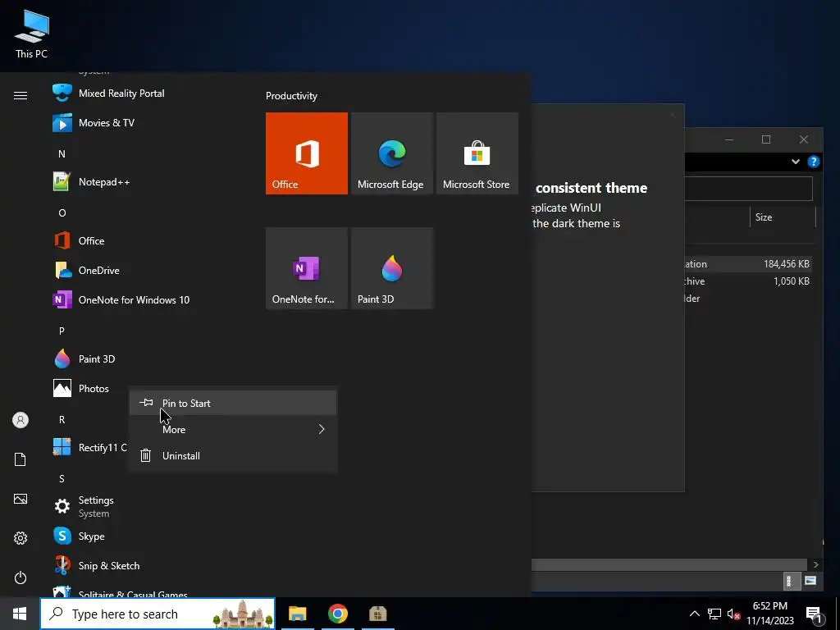Open Mixed Reality Portal from the app list
The image size is (840, 630).
point(121,94)
